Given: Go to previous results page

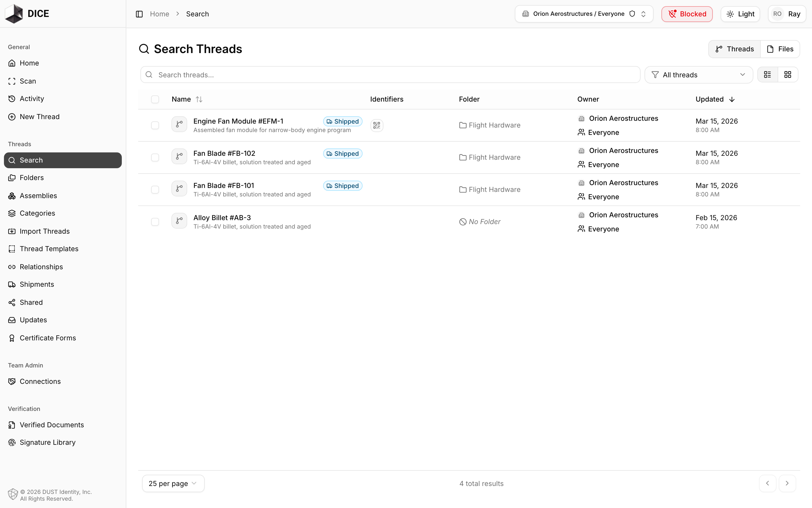Looking at the screenshot, I should [x=767, y=483].
